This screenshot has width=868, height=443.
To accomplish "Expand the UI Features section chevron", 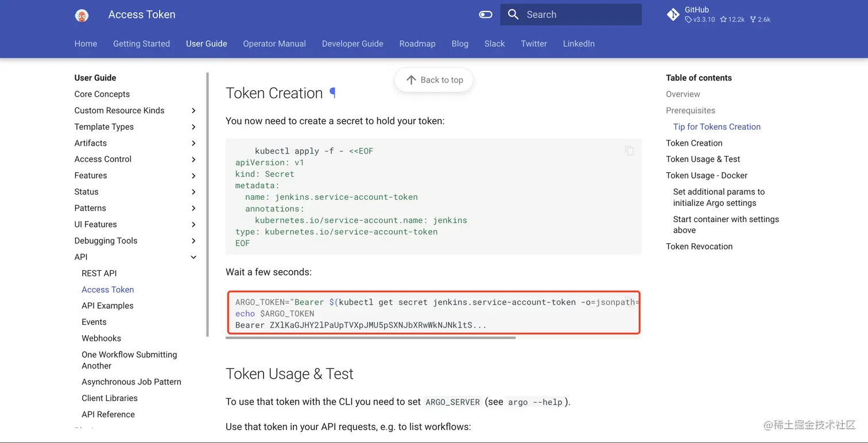I will [x=193, y=224].
